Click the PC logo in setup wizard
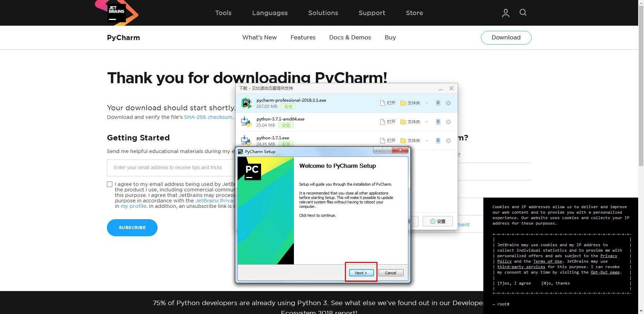644x314 pixels. [252, 172]
